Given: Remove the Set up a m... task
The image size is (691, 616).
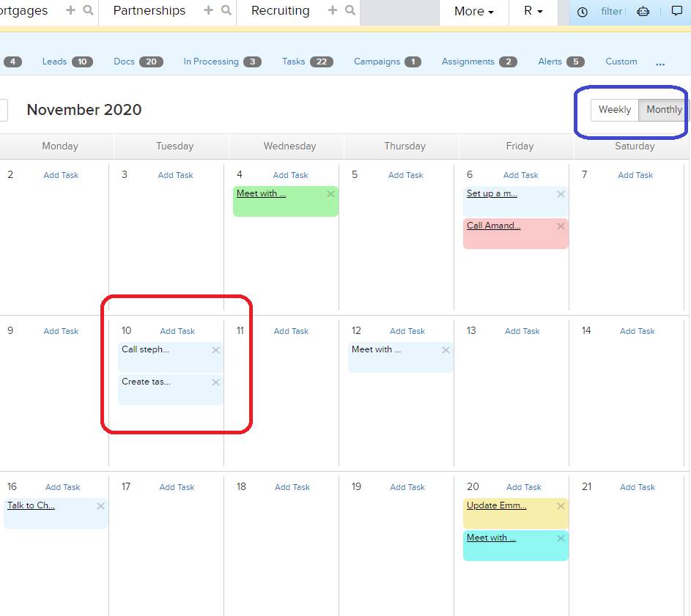Looking at the screenshot, I should [x=561, y=194].
